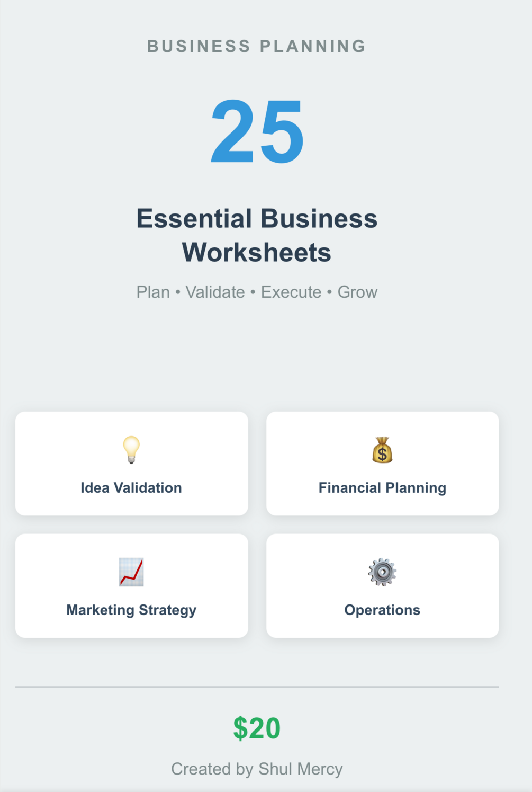The width and height of the screenshot is (532, 792).
Task: Click the light bulb icon
Action: click(131, 450)
